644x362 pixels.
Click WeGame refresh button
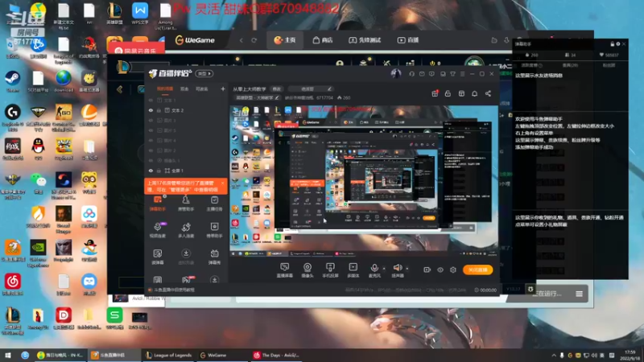[254, 40]
